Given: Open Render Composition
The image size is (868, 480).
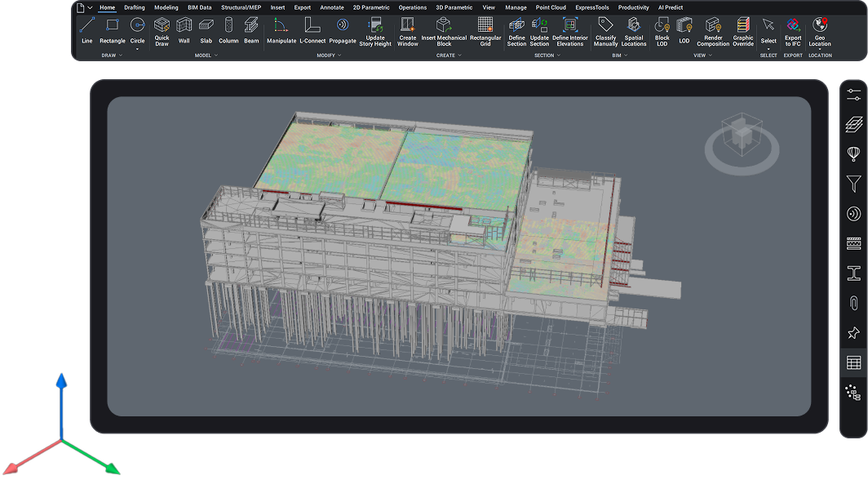Looking at the screenshot, I should point(713,32).
